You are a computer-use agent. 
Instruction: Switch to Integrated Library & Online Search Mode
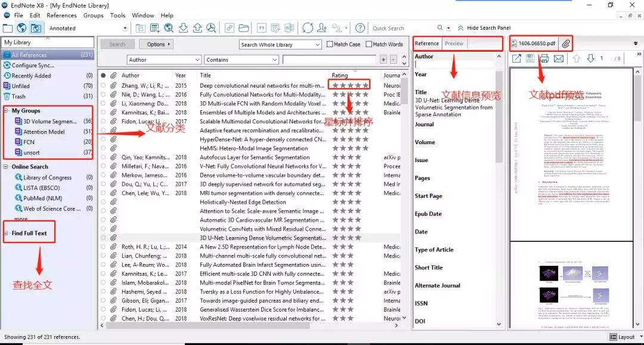click(x=36, y=28)
